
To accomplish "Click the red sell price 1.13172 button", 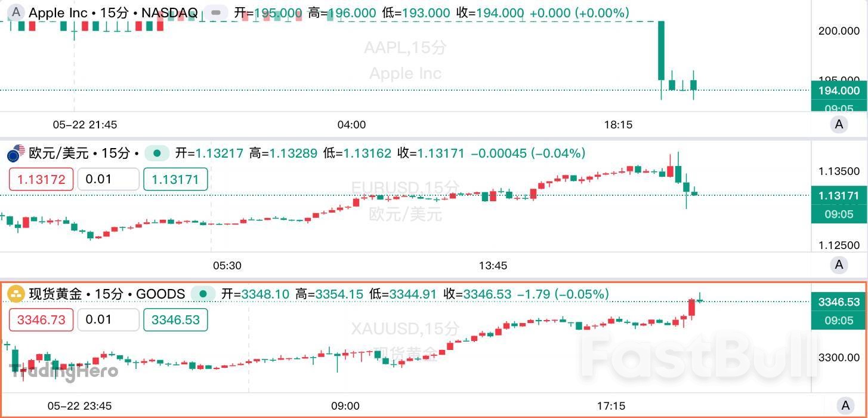I will click(41, 179).
